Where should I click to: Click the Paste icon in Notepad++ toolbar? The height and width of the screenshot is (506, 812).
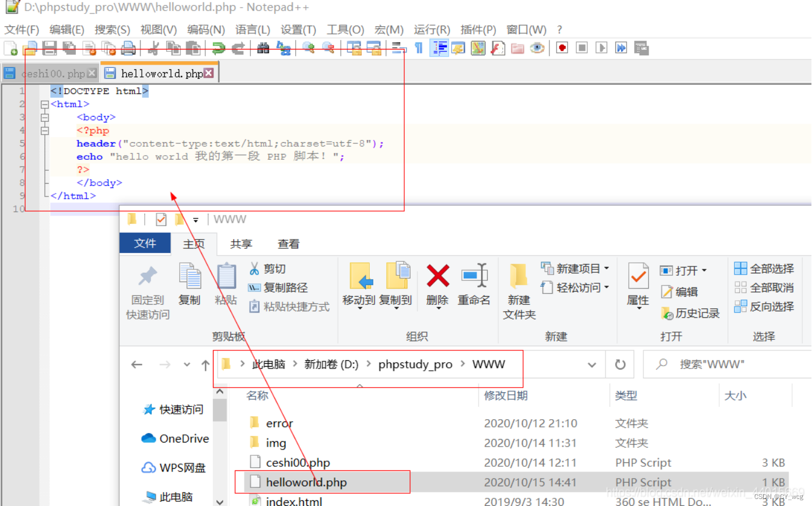pos(193,48)
